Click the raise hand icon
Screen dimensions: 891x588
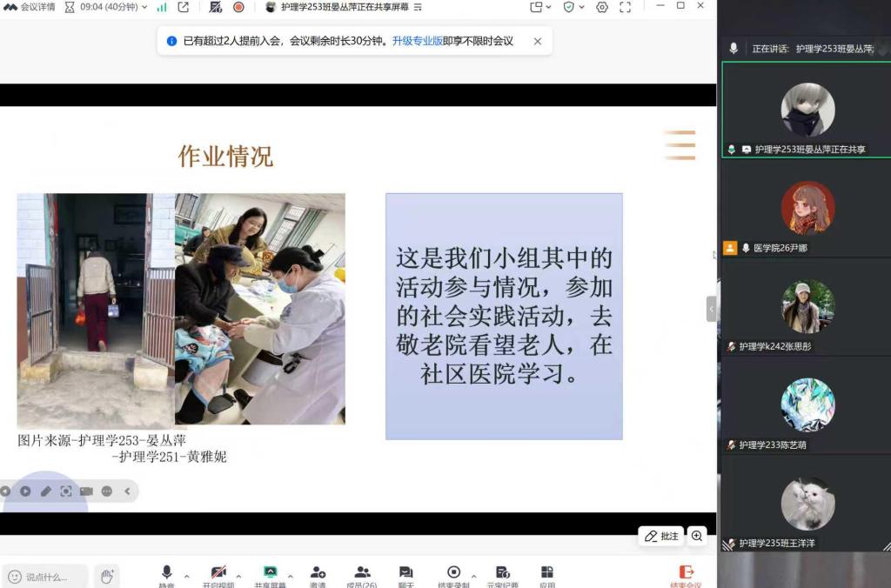click(107, 576)
